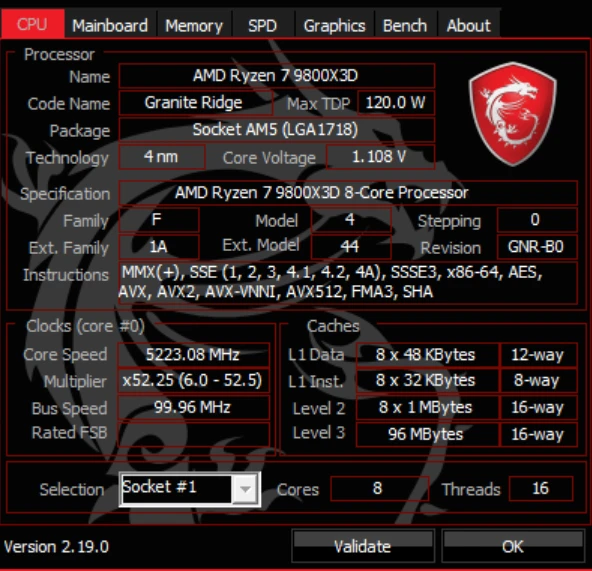
Task: Select the AMD Ryzen 7 9800X3D name field
Action: 276,76
